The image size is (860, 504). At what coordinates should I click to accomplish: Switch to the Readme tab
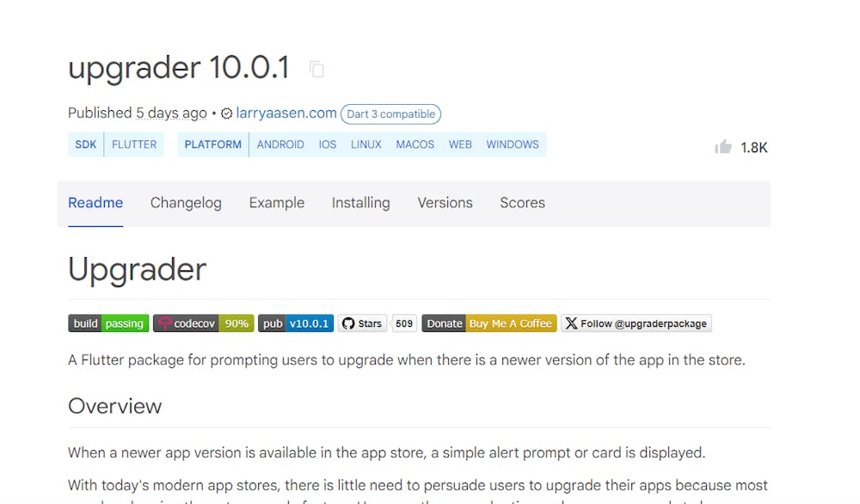(x=95, y=203)
